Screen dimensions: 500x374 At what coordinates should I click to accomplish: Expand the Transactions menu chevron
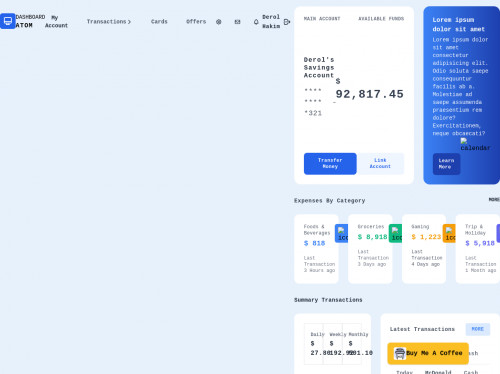(129, 22)
